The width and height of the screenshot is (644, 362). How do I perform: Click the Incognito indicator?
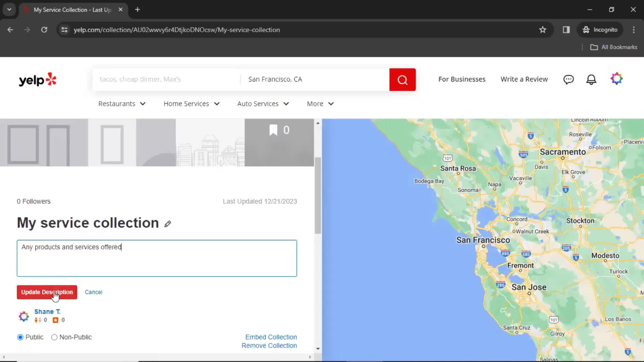(x=600, y=30)
